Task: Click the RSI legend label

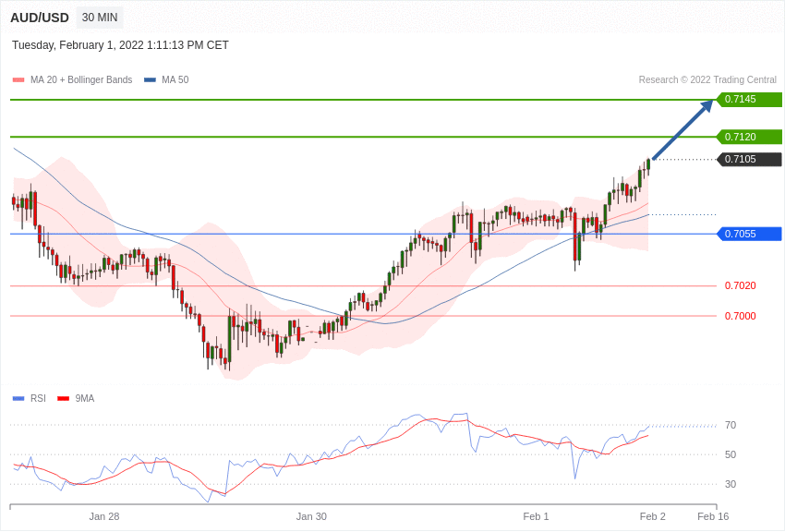Action: pos(38,398)
